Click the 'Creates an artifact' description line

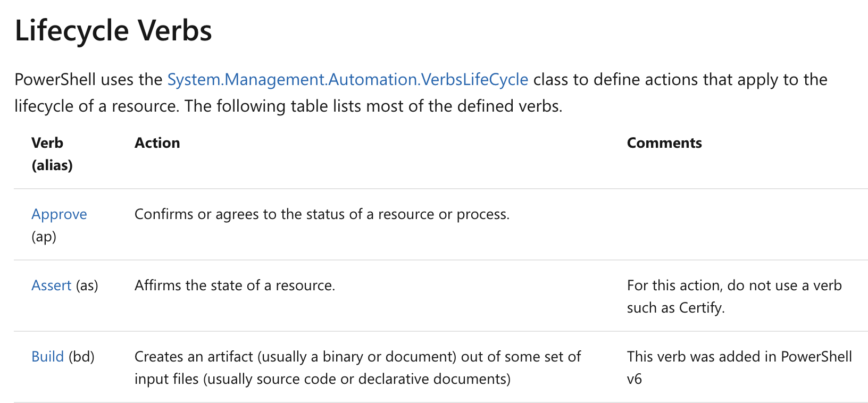pos(357,357)
